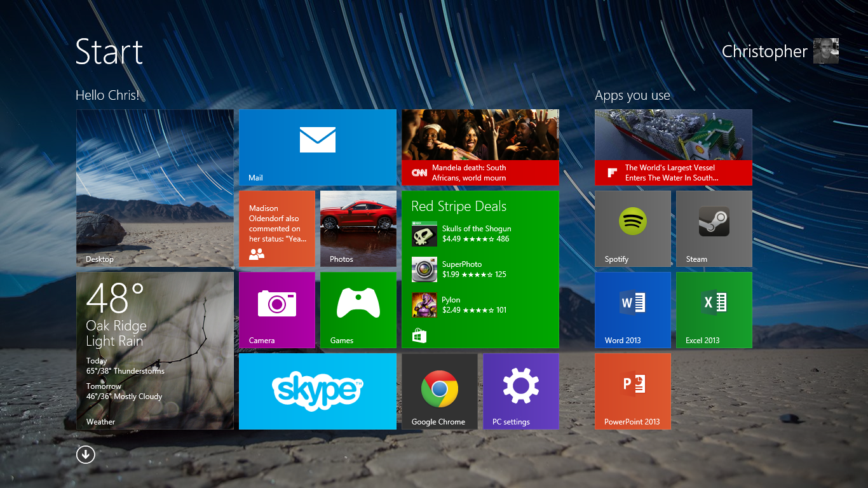The image size is (868, 488).
Task: Launch Skype from its tile
Action: [318, 391]
